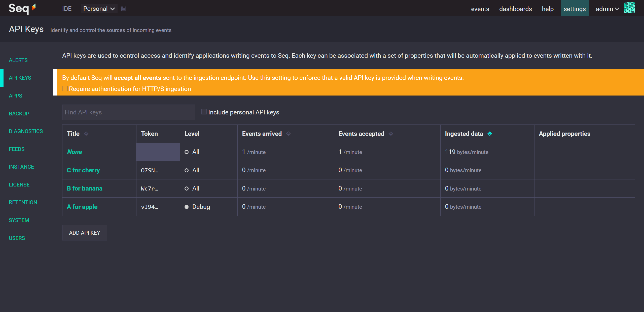The height and width of the screenshot is (312, 644).
Task: Open the events page
Action: pos(480,9)
